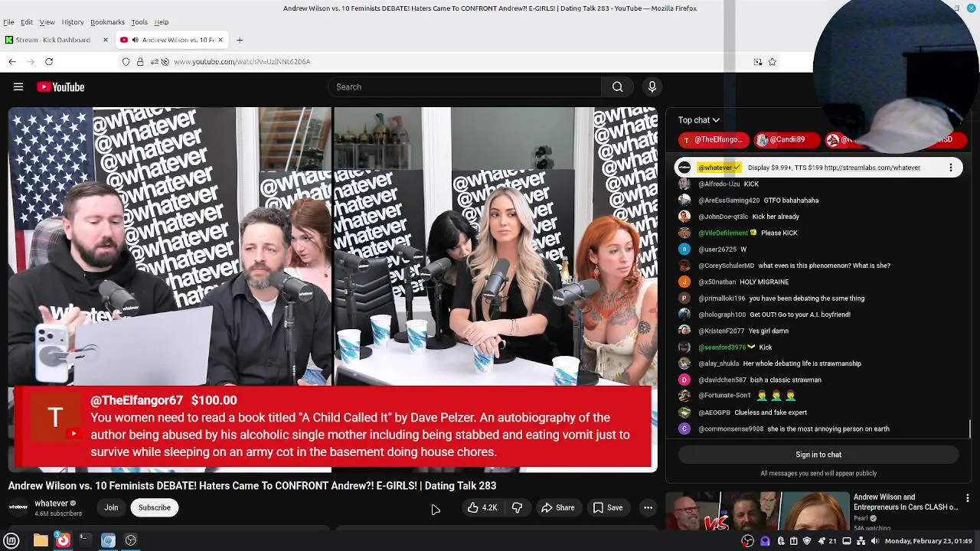This screenshot has width=980, height=551.
Task: Click @TheElfangor super chat chip in ticker
Action: pyautogui.click(x=713, y=140)
